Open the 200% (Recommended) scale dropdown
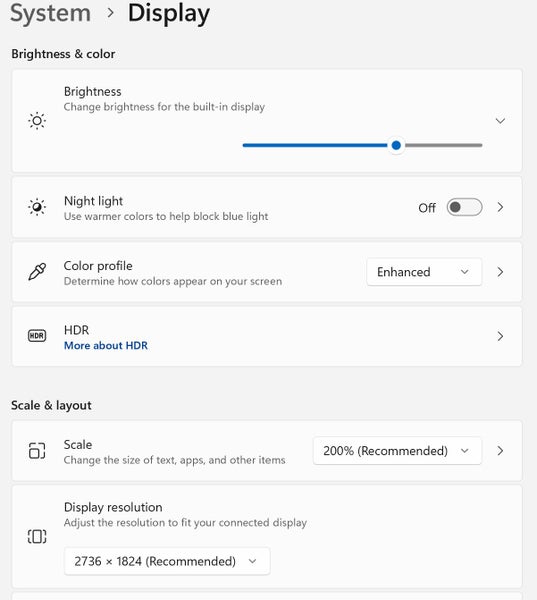 pos(397,451)
